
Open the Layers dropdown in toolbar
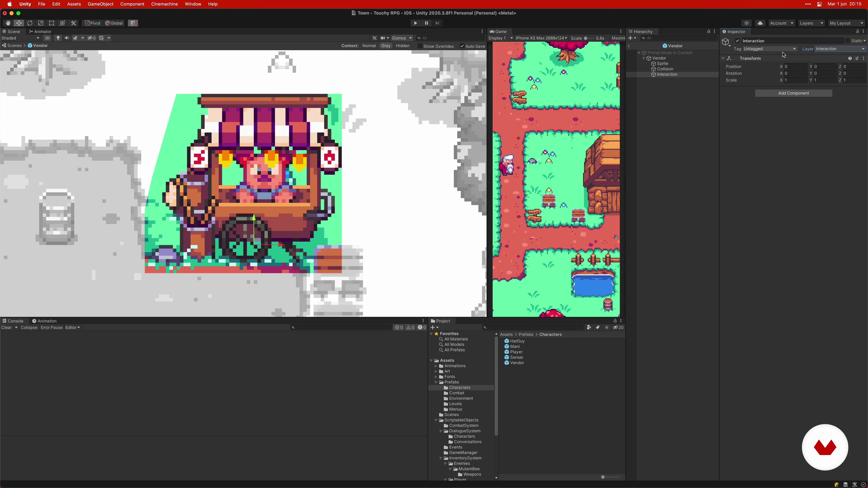click(x=811, y=23)
